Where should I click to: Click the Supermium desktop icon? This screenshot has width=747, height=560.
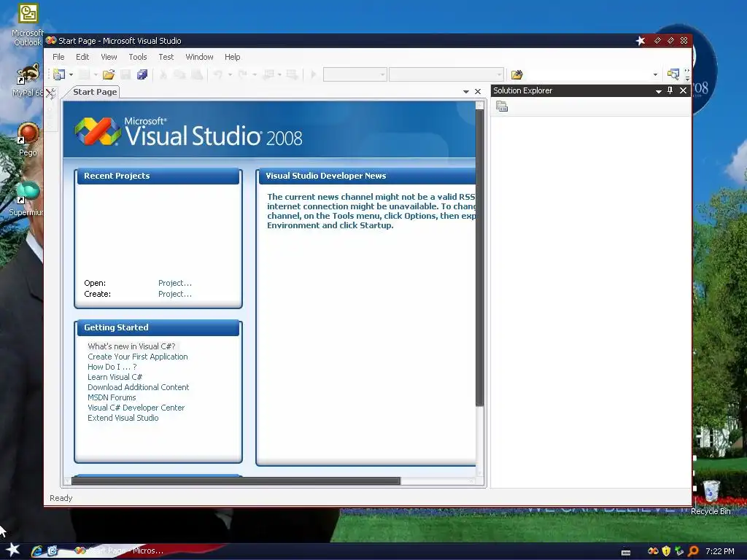(x=28, y=199)
